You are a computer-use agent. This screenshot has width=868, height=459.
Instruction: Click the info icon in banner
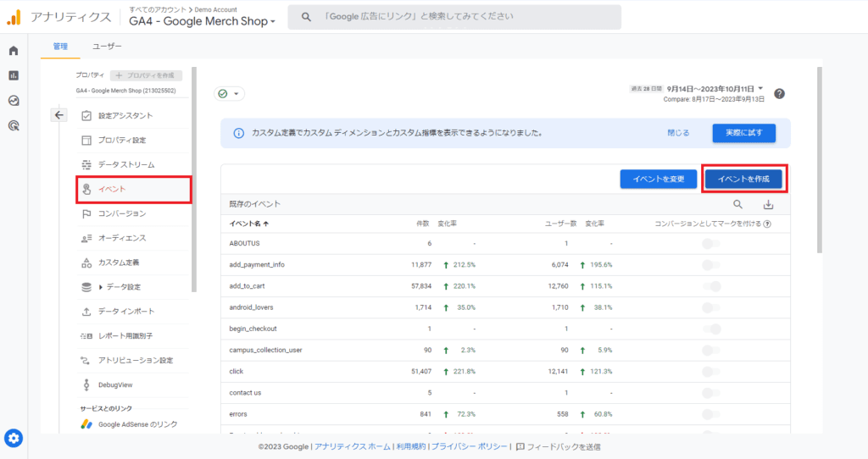(x=238, y=133)
